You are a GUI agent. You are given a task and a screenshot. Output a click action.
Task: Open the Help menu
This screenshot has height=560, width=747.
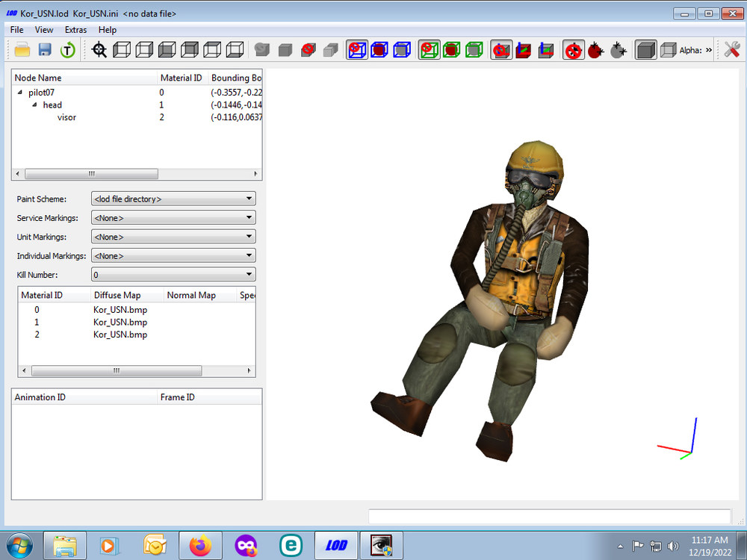point(107,30)
